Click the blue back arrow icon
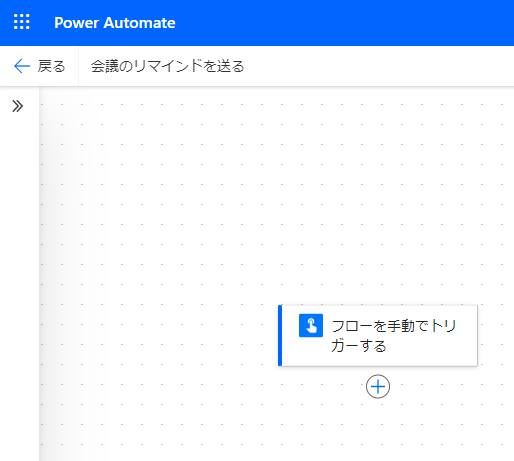Screen dimensions: 514x461 tap(22, 66)
